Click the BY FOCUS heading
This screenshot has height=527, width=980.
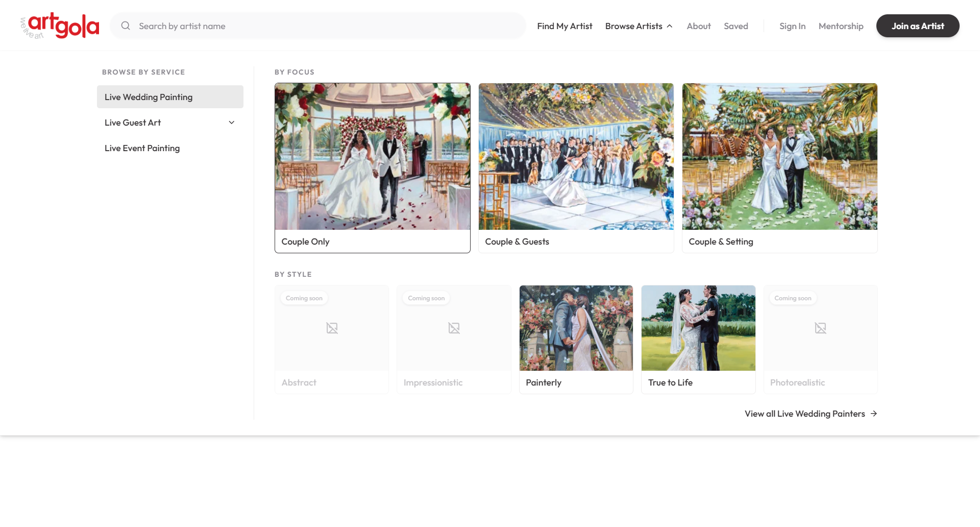[x=295, y=72]
